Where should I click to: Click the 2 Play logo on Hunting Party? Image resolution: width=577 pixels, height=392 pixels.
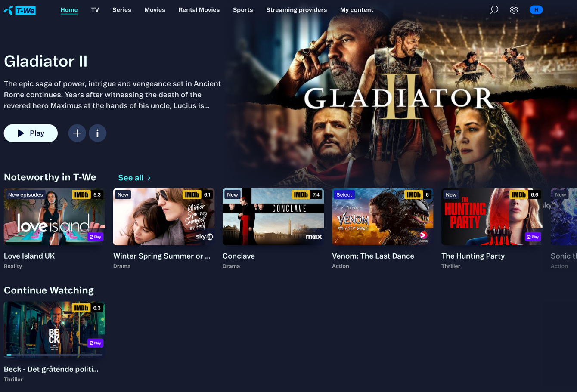533,237
